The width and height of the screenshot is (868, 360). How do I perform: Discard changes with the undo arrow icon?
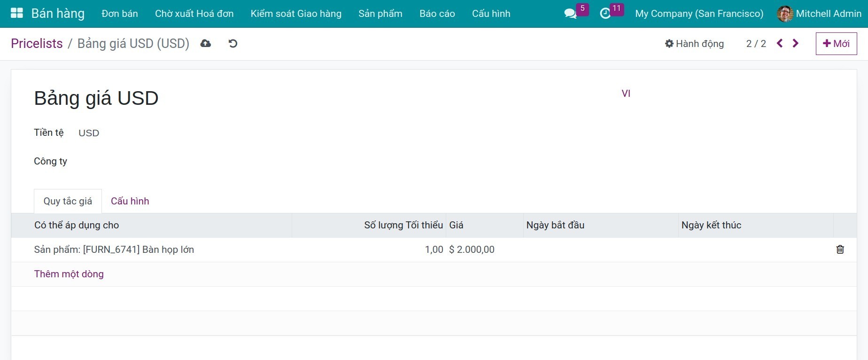coord(232,44)
